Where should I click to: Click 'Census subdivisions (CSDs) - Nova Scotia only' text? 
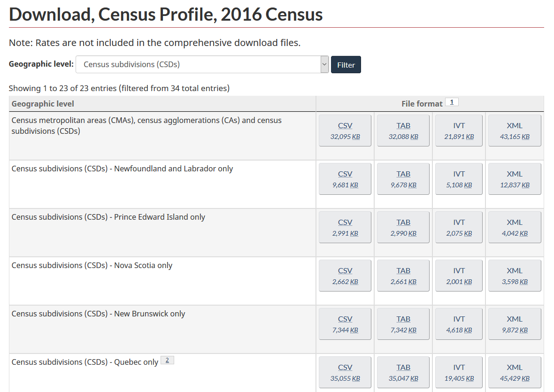click(x=92, y=265)
